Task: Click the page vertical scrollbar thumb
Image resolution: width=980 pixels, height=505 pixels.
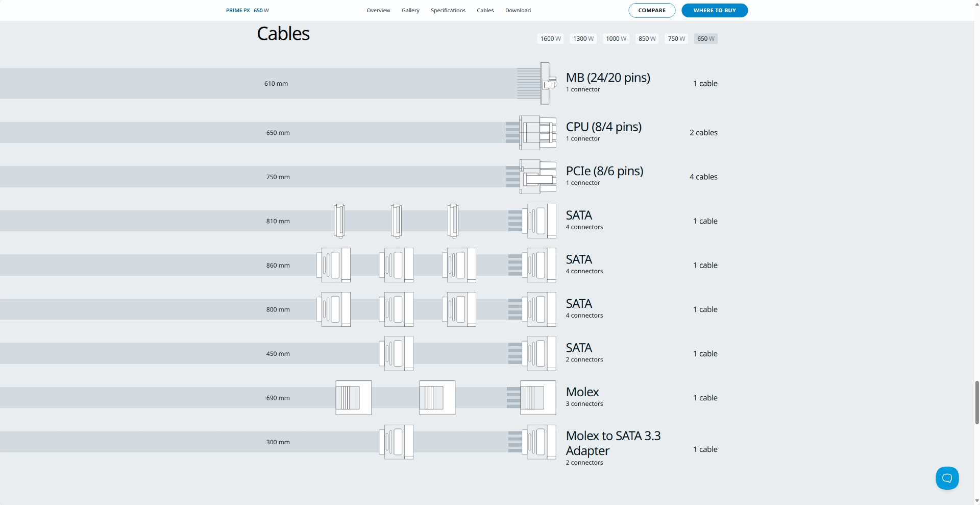Action: point(976,402)
